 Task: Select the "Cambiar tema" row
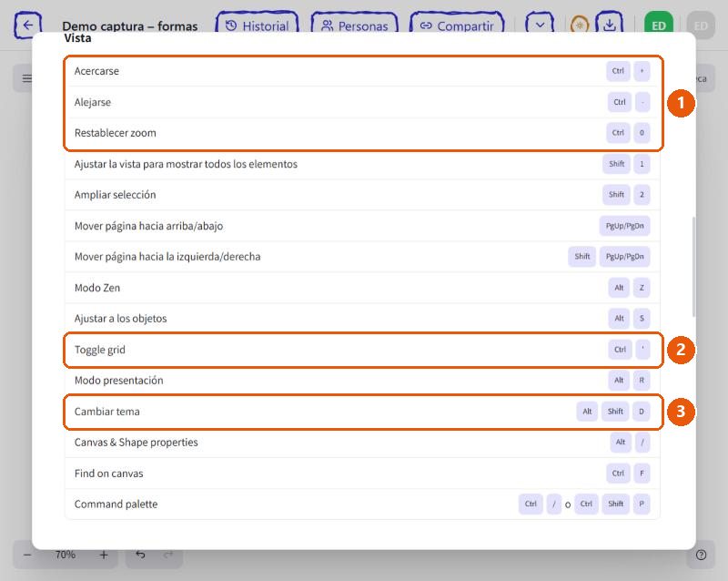coord(362,412)
